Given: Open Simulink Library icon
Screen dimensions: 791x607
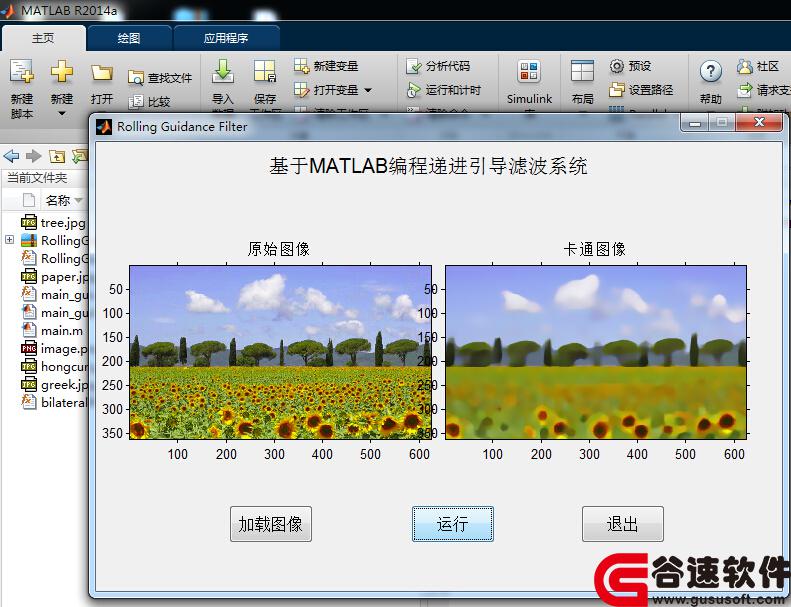Looking at the screenshot, I should point(529,71).
